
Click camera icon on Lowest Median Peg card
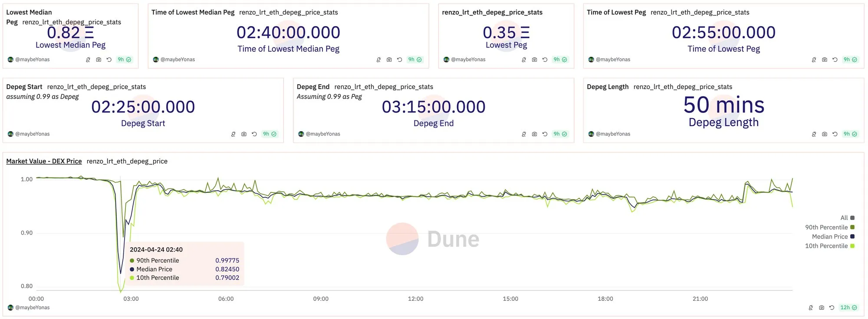[x=99, y=60]
